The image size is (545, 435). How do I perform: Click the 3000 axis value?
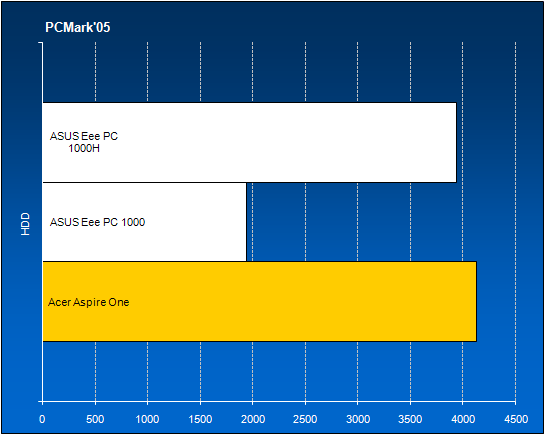[358, 419]
